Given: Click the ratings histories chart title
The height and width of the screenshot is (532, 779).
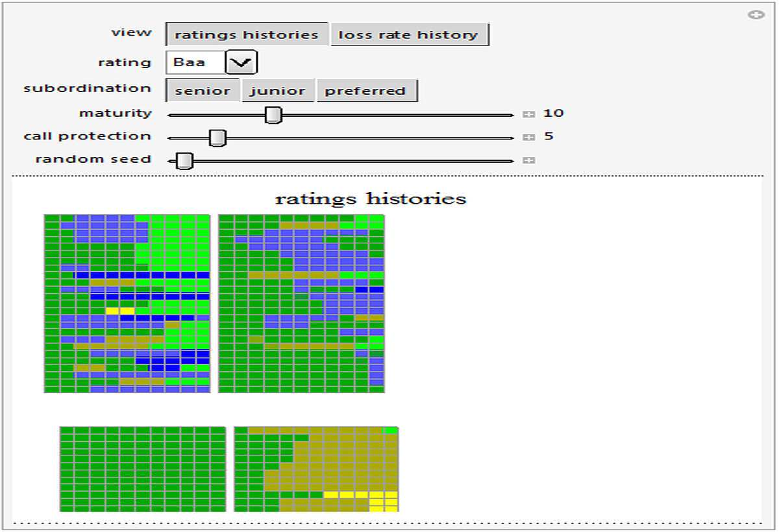Looking at the screenshot, I should [x=371, y=198].
